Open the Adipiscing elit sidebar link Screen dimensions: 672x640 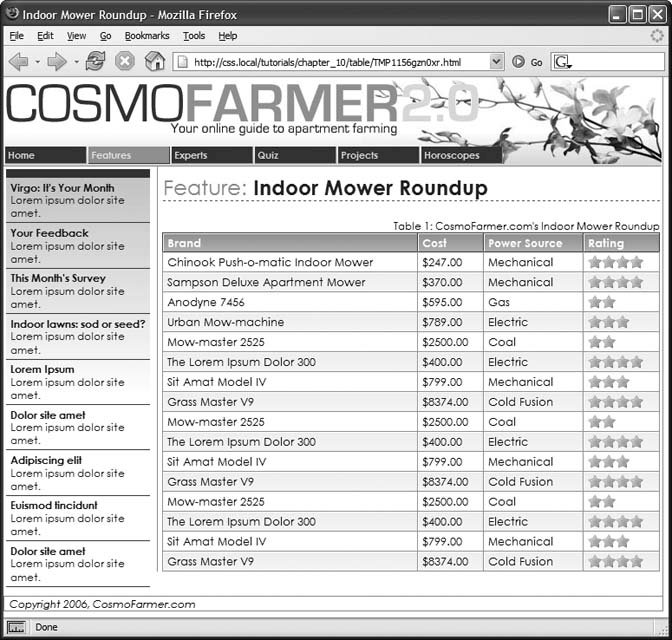tap(46, 460)
